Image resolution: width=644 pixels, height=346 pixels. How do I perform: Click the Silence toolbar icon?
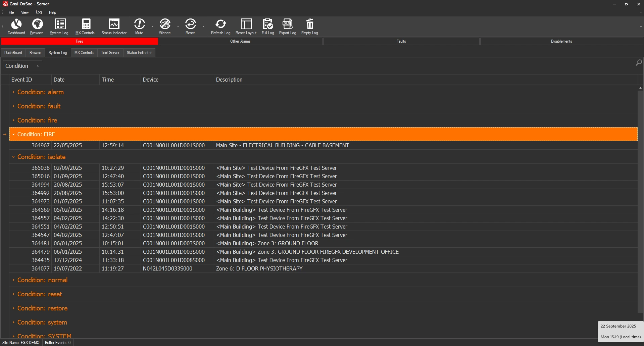tap(165, 27)
